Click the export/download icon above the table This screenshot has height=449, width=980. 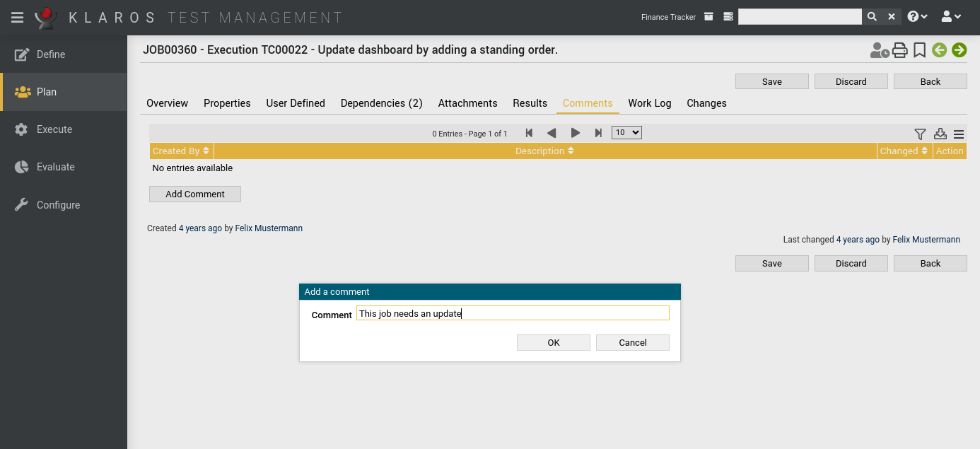point(940,134)
